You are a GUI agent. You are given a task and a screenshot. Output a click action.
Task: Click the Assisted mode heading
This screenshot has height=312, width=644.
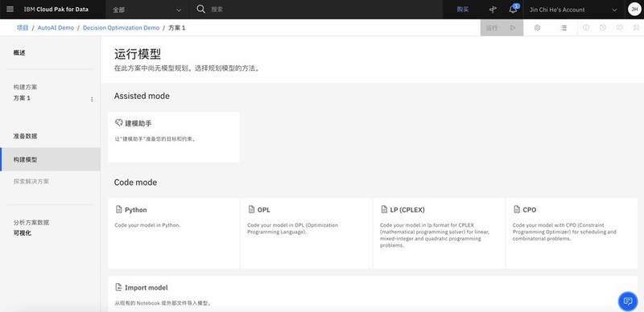(x=142, y=96)
